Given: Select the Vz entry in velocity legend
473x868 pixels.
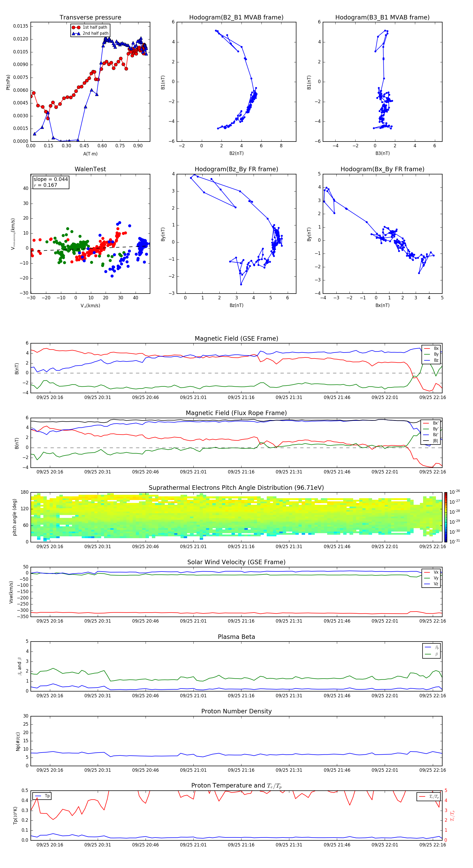Looking at the screenshot, I should point(431,584).
